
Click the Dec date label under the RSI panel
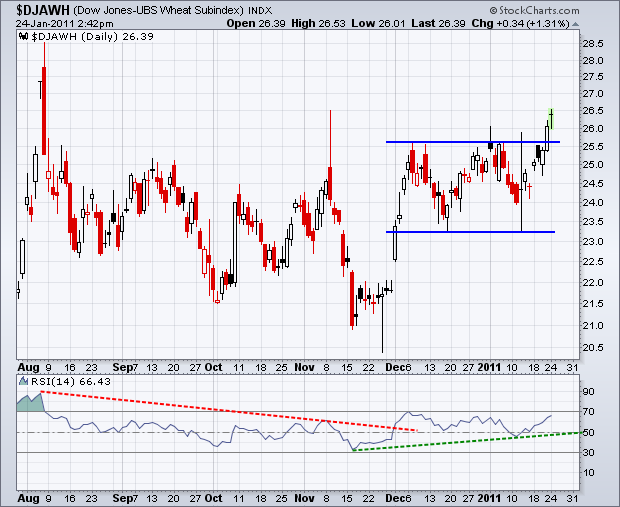[395, 498]
